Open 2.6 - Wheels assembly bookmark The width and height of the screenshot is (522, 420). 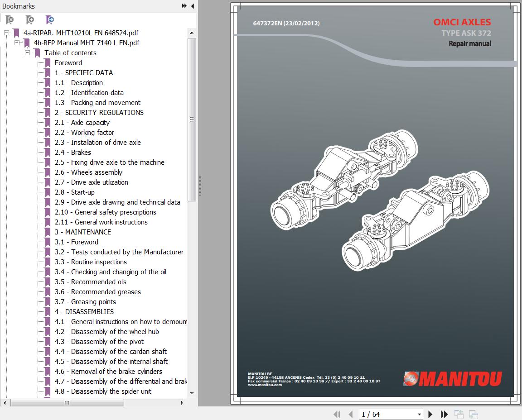pyautogui.click(x=88, y=172)
